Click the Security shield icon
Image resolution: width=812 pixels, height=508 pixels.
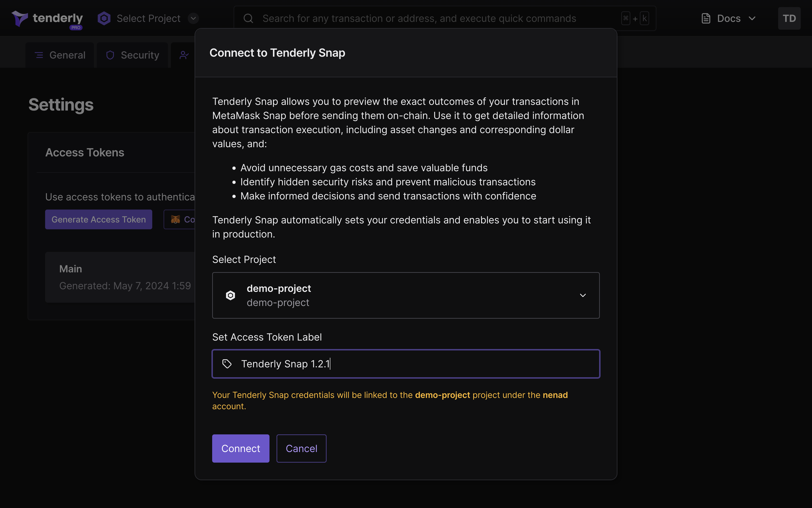[x=110, y=55]
